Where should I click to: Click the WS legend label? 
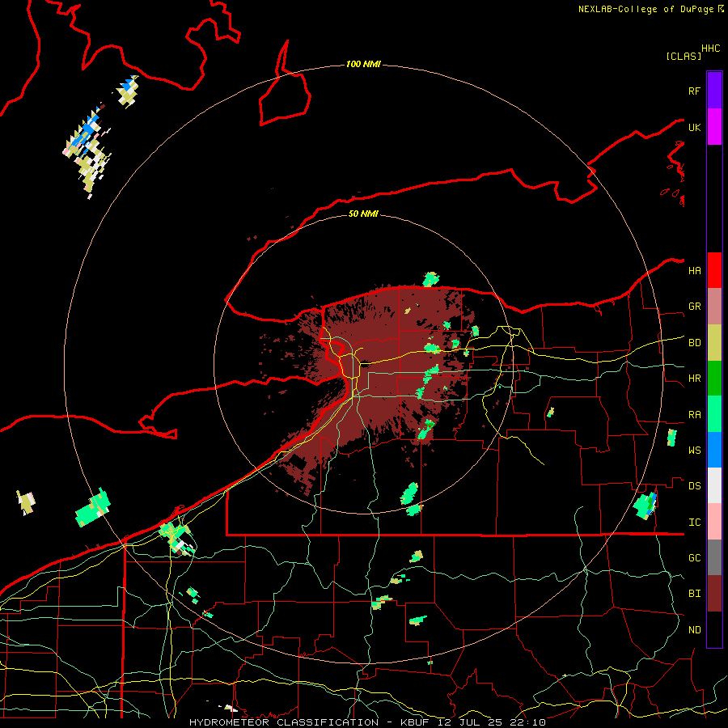click(x=694, y=451)
